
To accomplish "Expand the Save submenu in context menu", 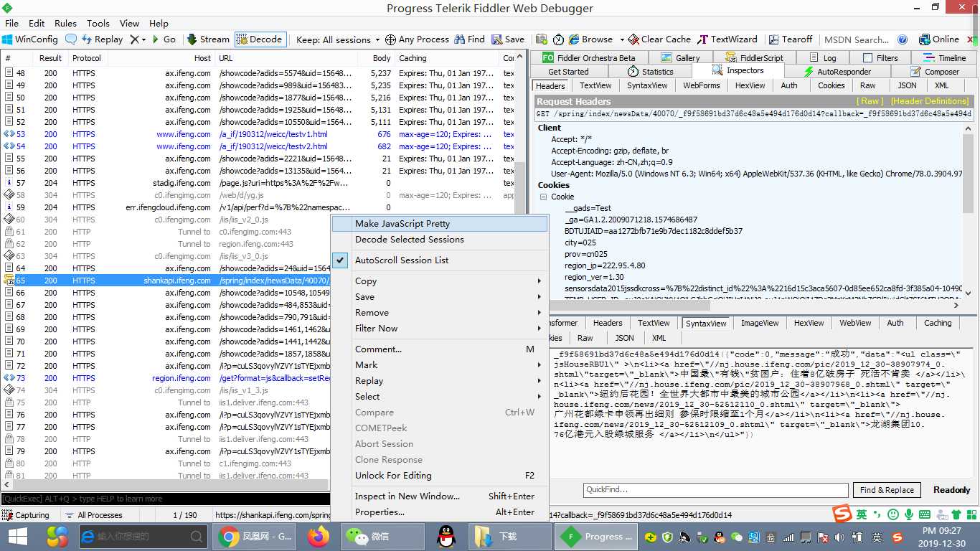I will coord(439,297).
